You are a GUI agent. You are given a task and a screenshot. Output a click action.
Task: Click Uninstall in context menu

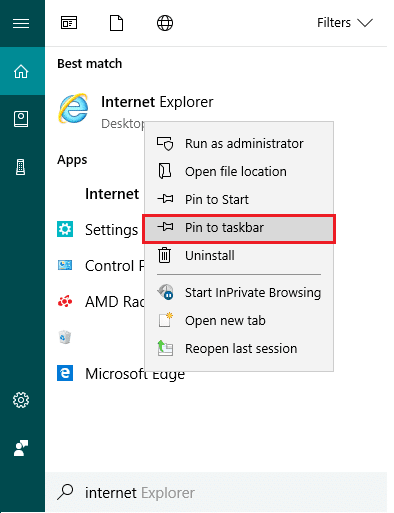coord(239,256)
